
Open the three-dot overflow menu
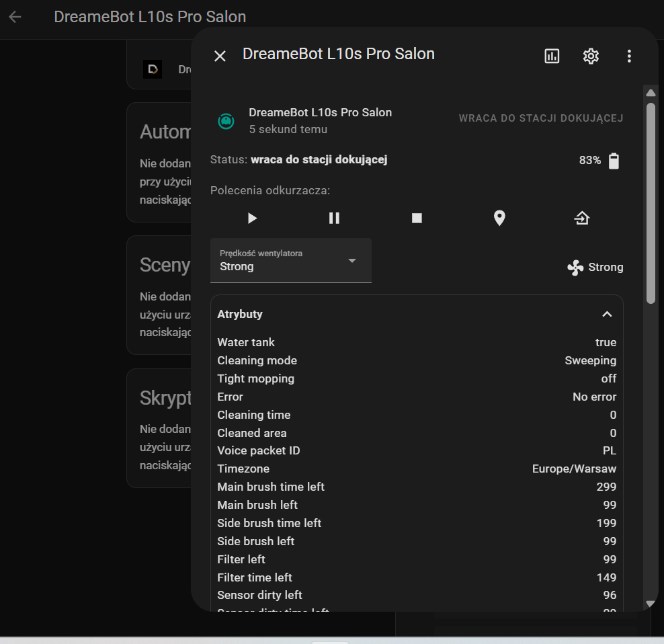629,56
